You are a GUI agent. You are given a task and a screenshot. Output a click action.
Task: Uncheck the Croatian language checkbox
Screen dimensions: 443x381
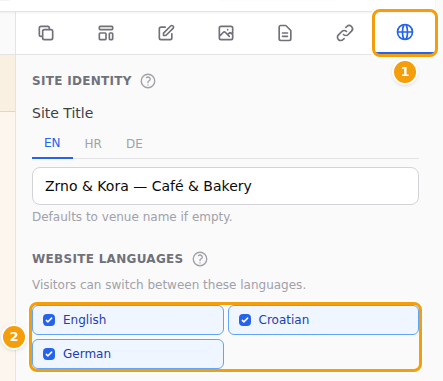pos(245,320)
